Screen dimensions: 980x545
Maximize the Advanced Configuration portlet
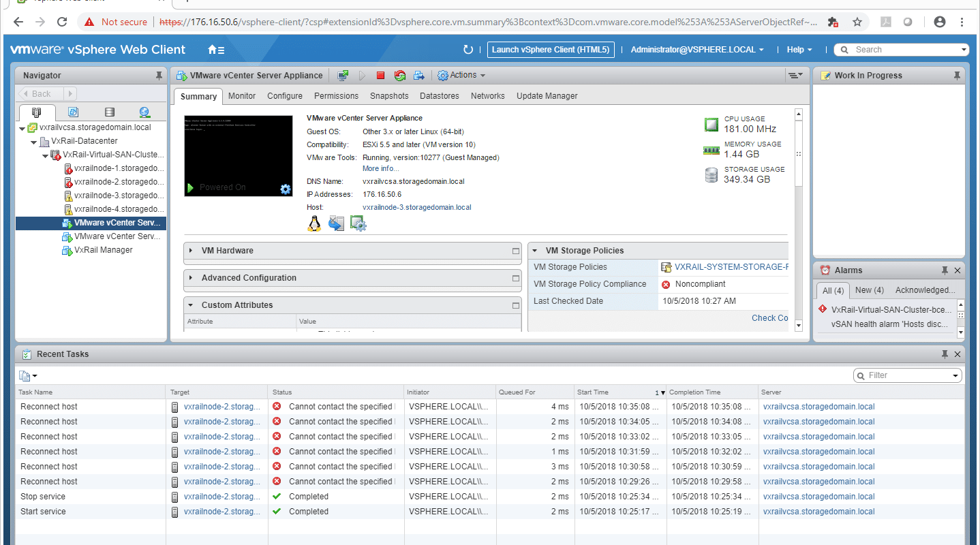(516, 278)
